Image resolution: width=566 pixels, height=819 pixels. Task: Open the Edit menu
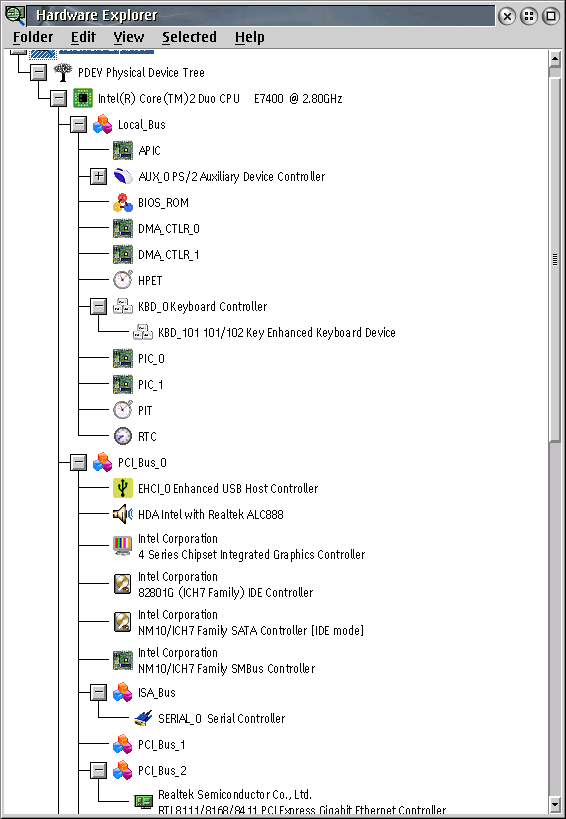click(84, 37)
